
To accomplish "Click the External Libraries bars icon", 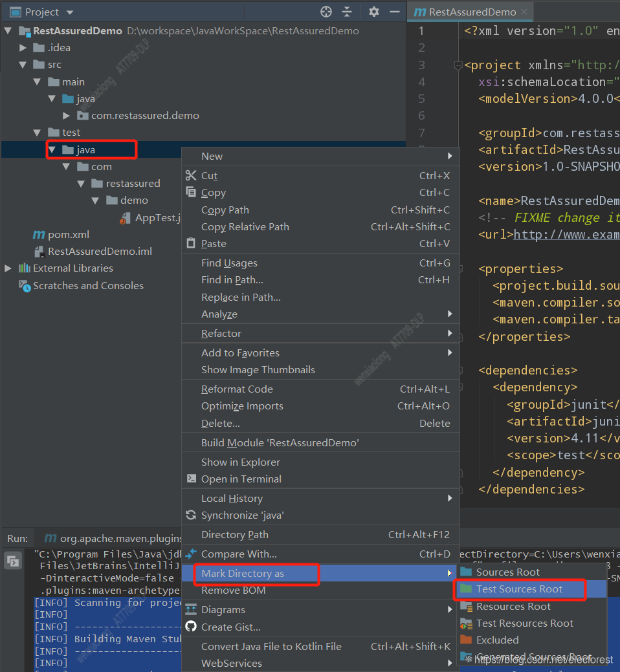I will [25, 268].
